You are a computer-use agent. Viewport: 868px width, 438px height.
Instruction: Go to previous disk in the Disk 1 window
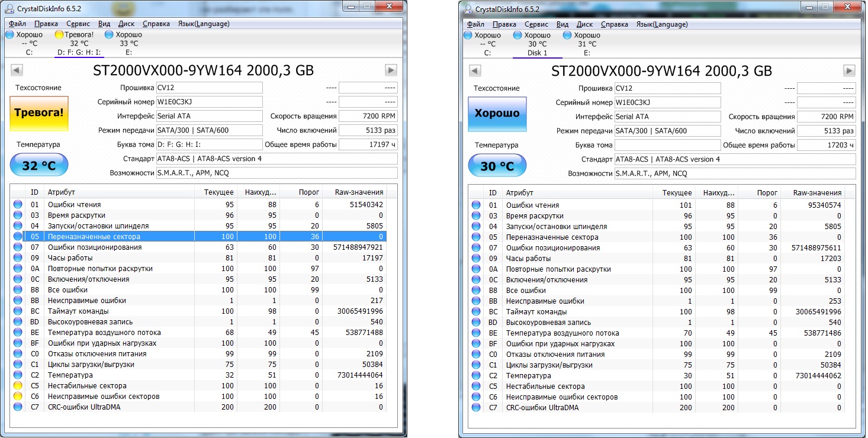(x=475, y=70)
